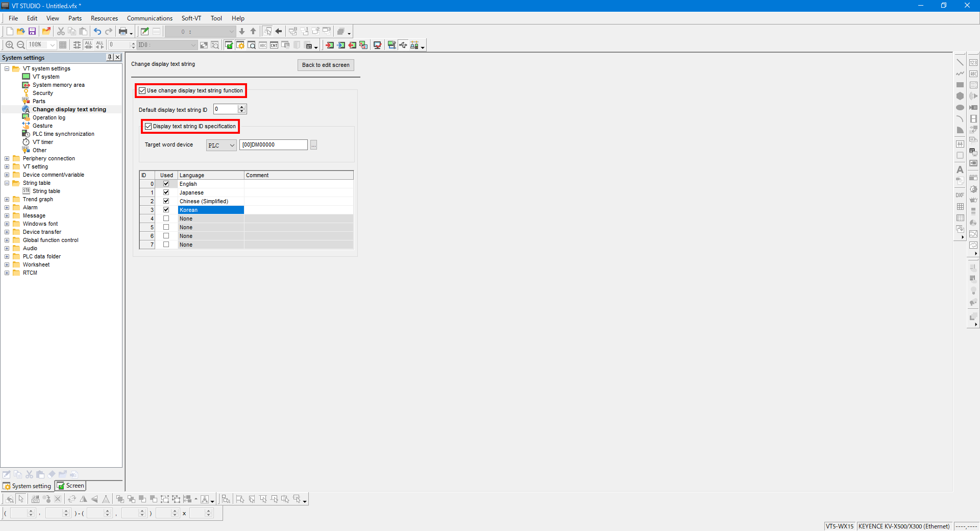Click the Cut scissors icon
The width and height of the screenshot is (980, 531).
(61, 32)
